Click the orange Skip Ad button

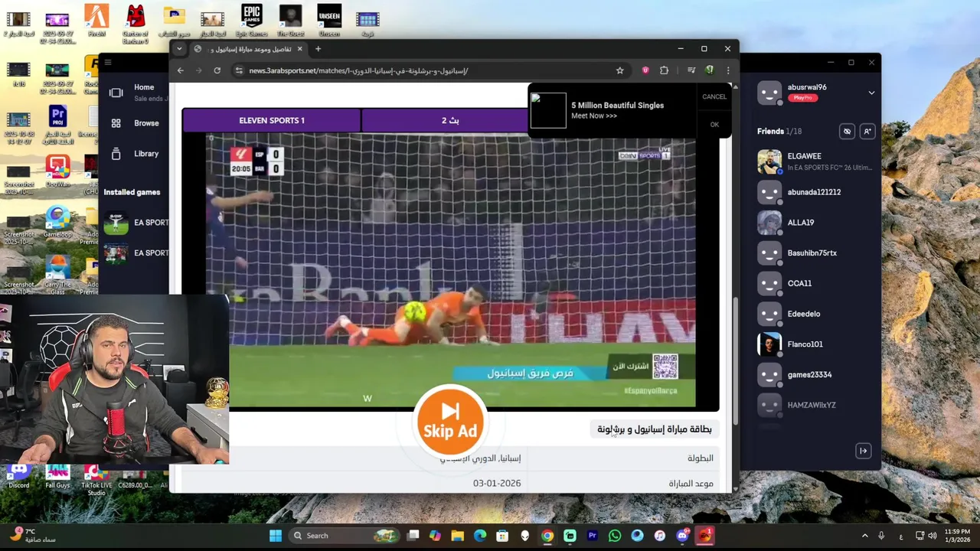coord(450,422)
